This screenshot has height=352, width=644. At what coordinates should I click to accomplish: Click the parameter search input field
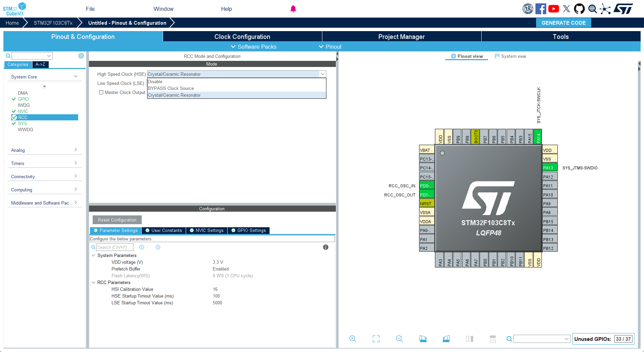(x=115, y=247)
